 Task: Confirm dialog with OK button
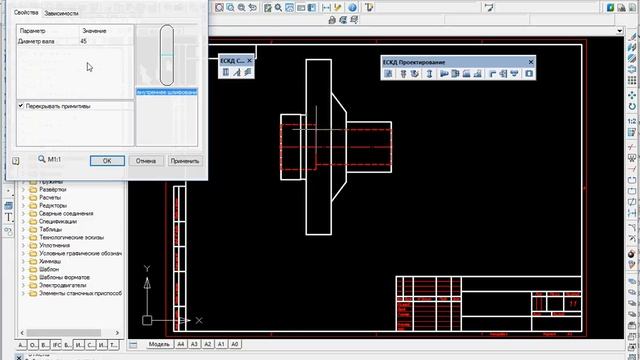(x=107, y=161)
